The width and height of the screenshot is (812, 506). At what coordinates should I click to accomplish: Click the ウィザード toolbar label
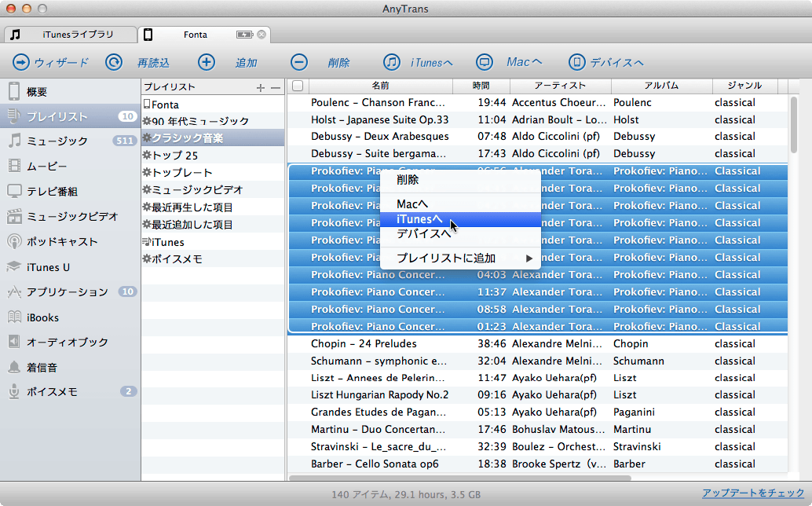click(x=61, y=63)
